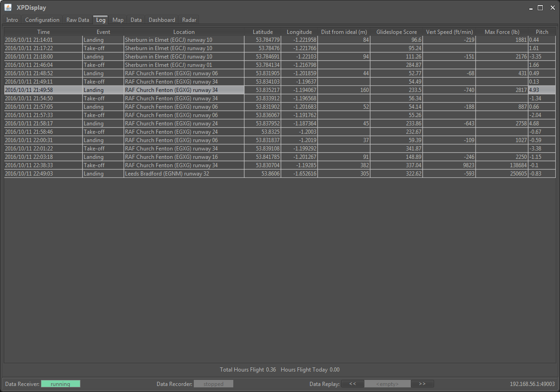Screen dimensions: 560x392
Task: Click the Vert Speed (ft/min) column header
Action: click(x=449, y=32)
